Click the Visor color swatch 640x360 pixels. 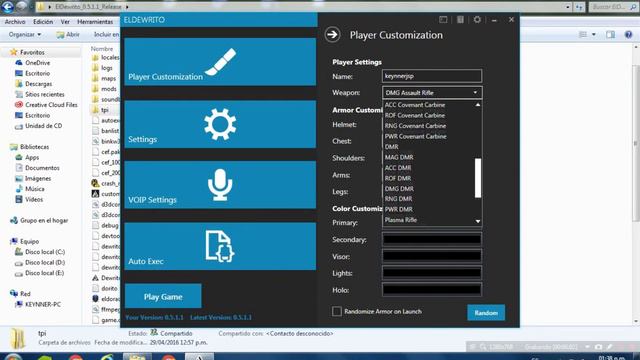click(432, 256)
